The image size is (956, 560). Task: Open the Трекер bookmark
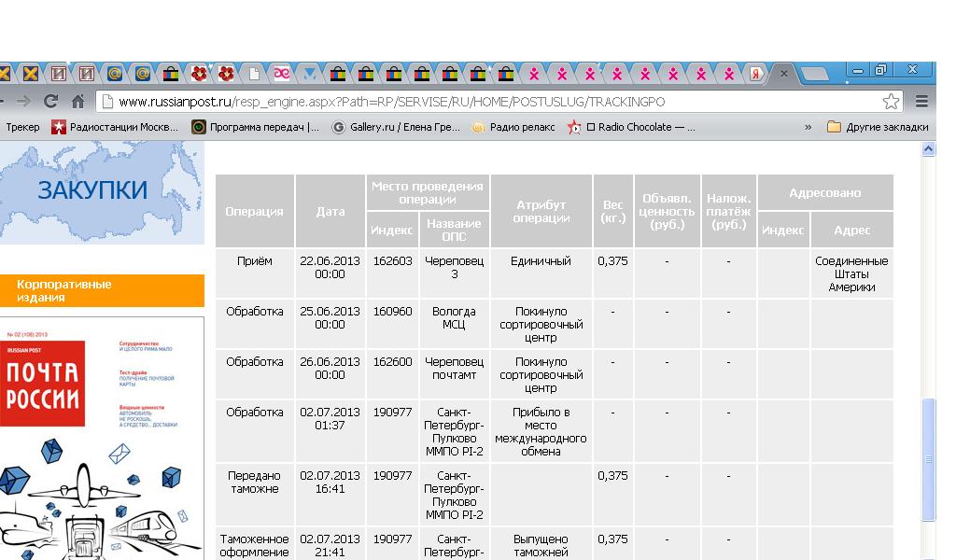point(22,127)
